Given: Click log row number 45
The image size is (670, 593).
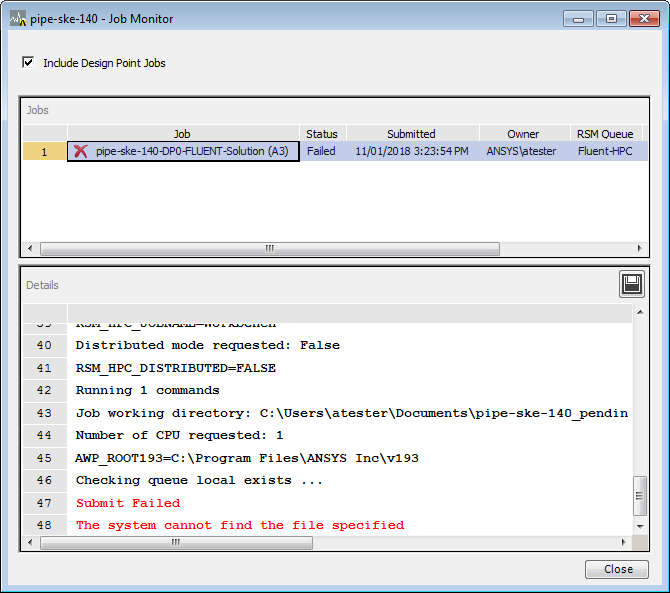Looking at the screenshot, I should [44, 458].
